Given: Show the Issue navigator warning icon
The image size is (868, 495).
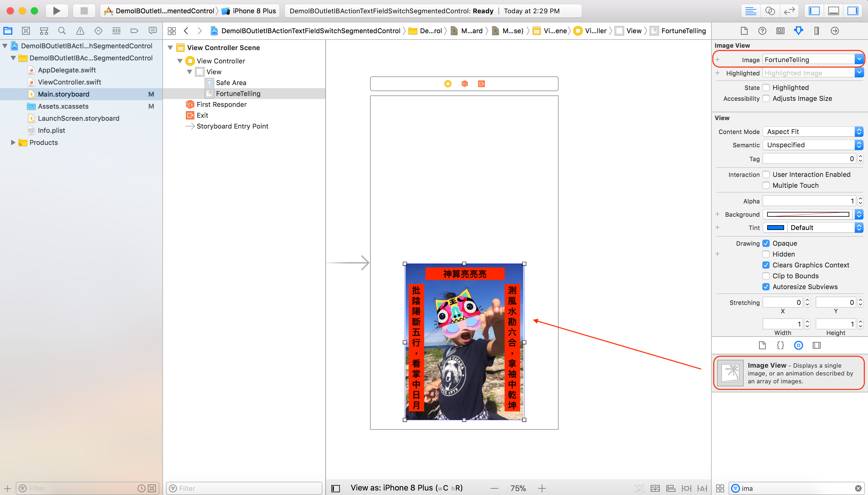Looking at the screenshot, I should coord(80,31).
